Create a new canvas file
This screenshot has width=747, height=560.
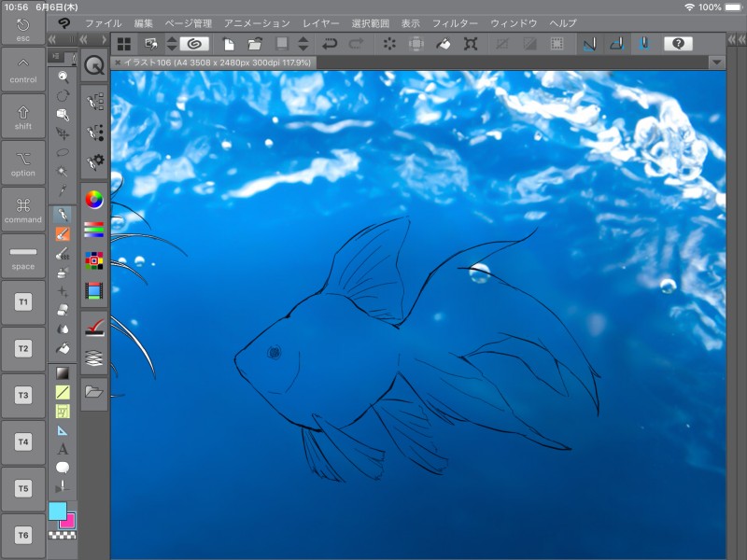coord(228,43)
